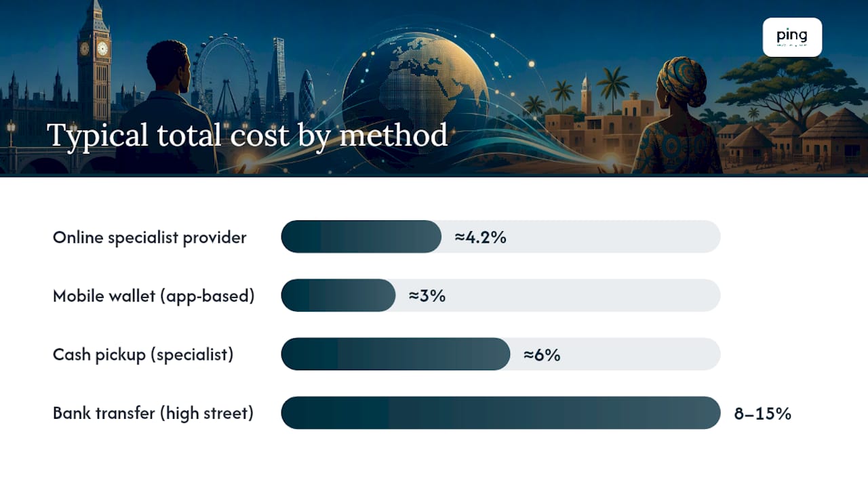Select the Online specialist provider label

click(150, 237)
